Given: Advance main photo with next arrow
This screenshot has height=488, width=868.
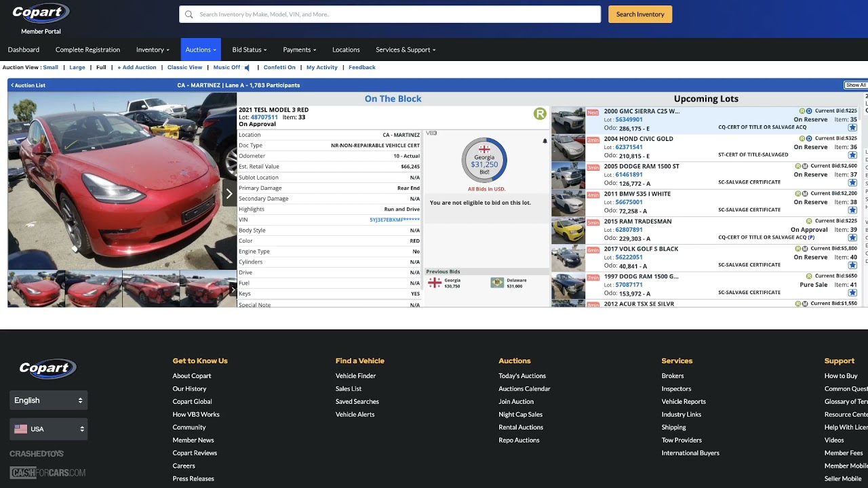Looking at the screenshot, I should pyautogui.click(x=229, y=194).
